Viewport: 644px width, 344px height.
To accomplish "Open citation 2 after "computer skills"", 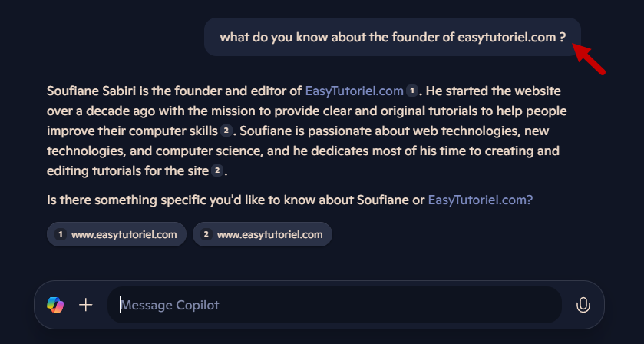I will coord(226,131).
